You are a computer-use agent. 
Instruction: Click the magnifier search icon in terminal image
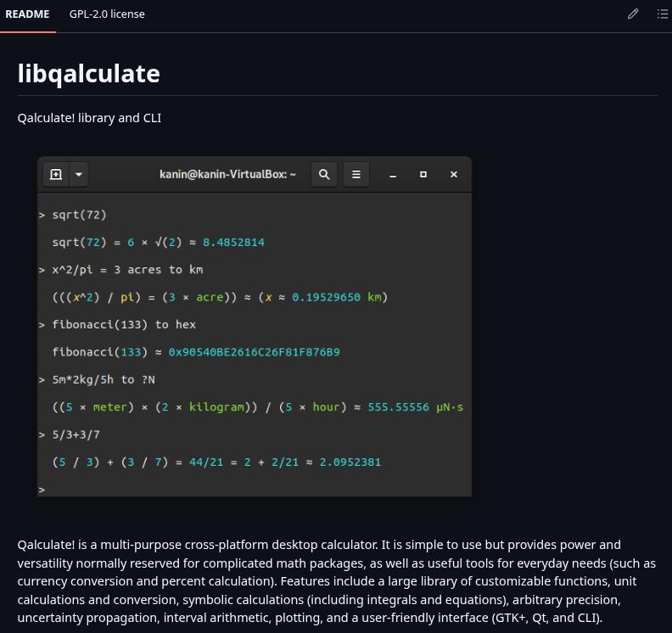coord(324,175)
